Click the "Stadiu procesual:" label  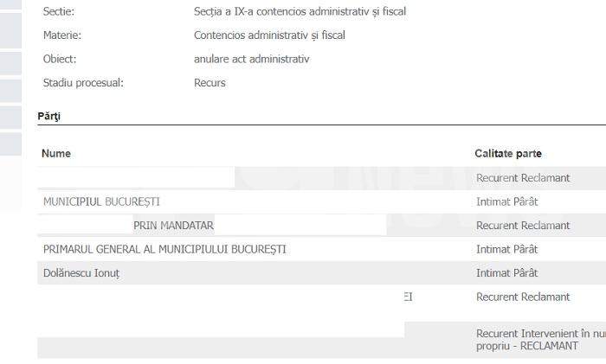[83, 83]
